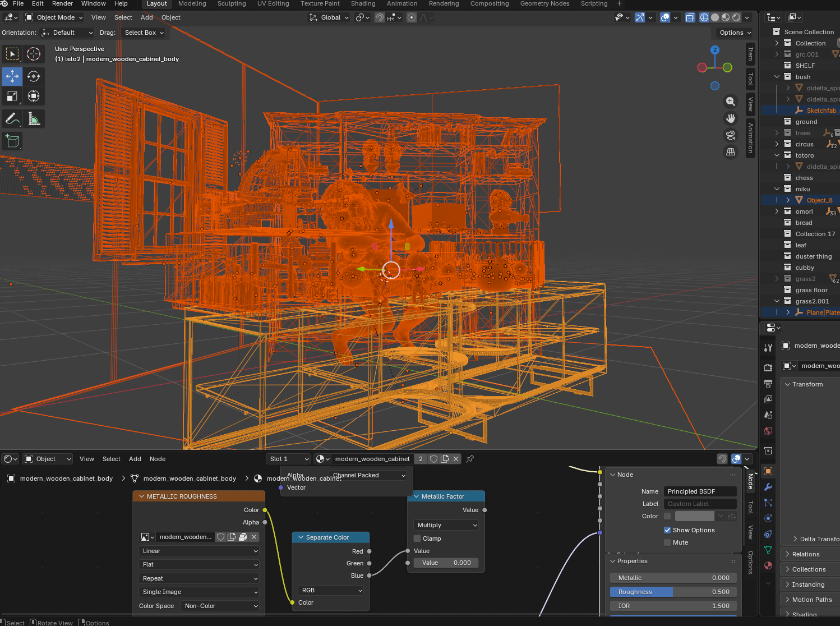Pin the node editor with the pin button
Screen dimensions: 840x626
click(470, 459)
